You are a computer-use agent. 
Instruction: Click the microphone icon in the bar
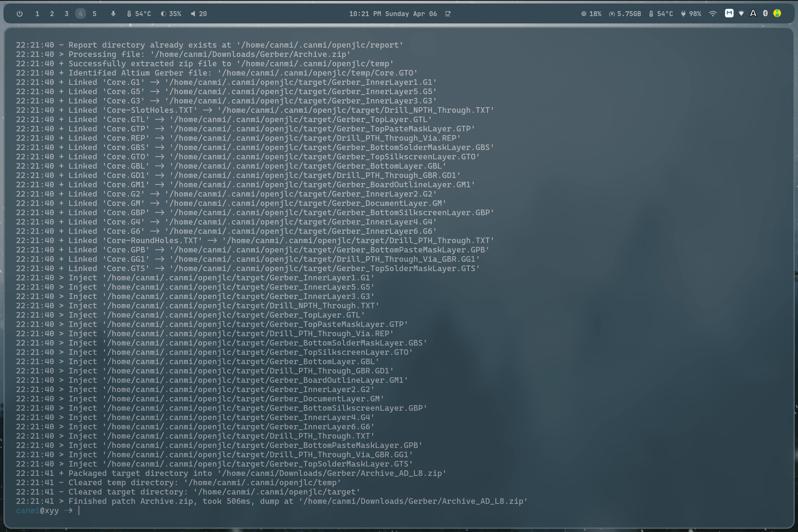[113, 14]
